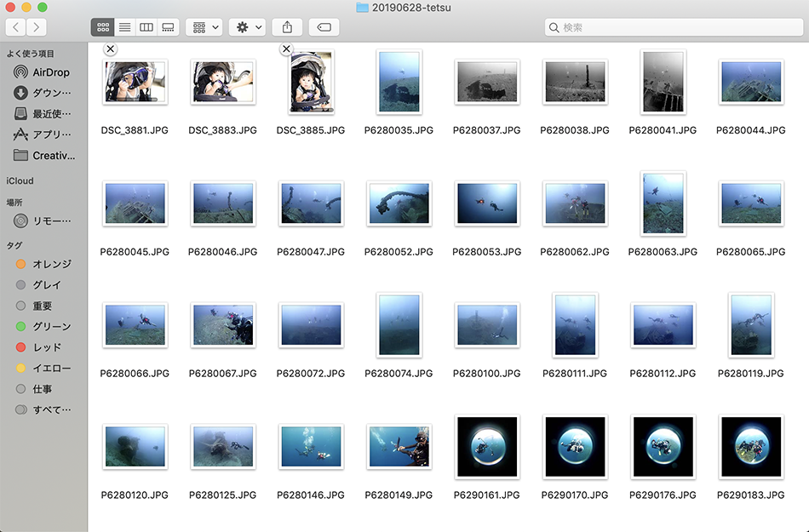Click the back navigation arrow
The image size is (809, 532).
[17, 27]
